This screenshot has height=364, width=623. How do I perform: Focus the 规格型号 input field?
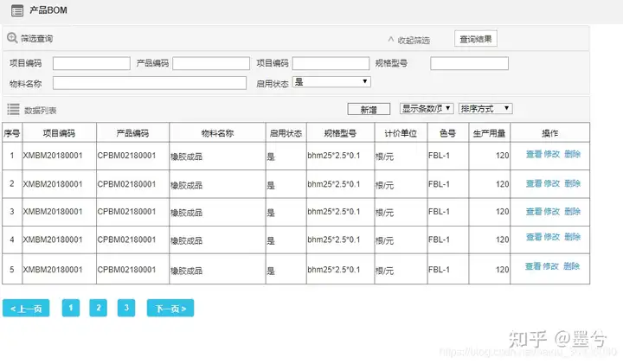pos(469,63)
